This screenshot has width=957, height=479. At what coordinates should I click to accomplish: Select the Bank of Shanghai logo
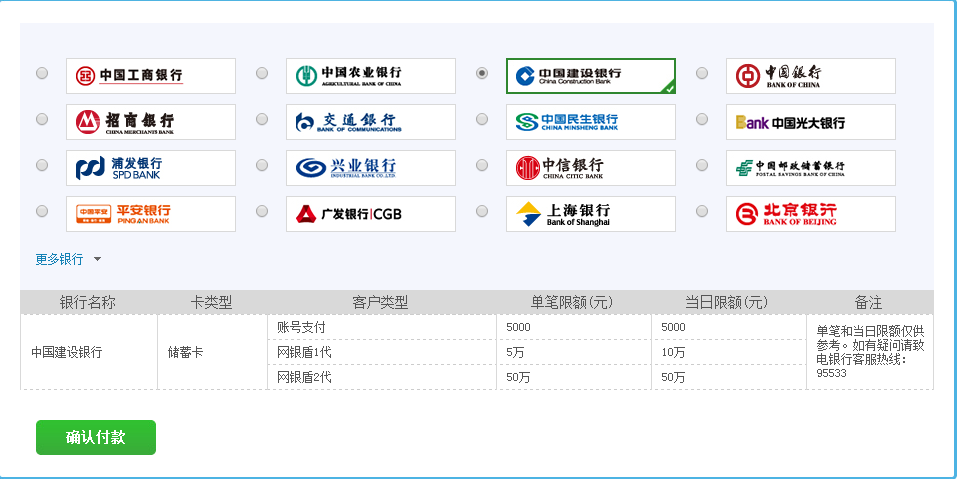tap(591, 214)
